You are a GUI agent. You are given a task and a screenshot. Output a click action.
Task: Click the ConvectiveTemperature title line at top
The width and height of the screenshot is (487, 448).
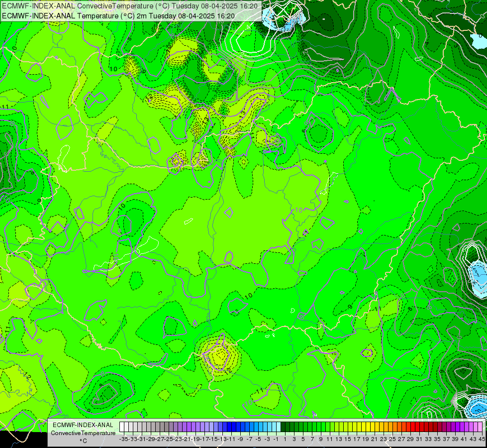130,6
